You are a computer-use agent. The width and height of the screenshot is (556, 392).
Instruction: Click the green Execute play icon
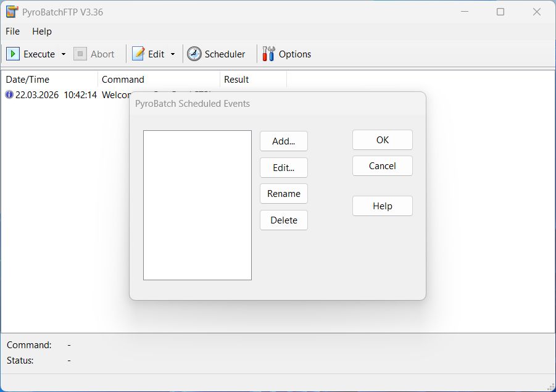click(x=13, y=54)
